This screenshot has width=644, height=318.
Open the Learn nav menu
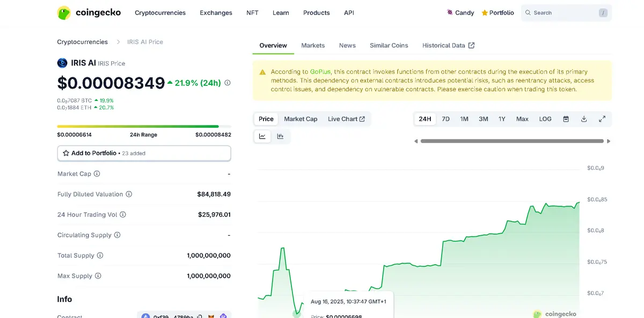coord(281,12)
